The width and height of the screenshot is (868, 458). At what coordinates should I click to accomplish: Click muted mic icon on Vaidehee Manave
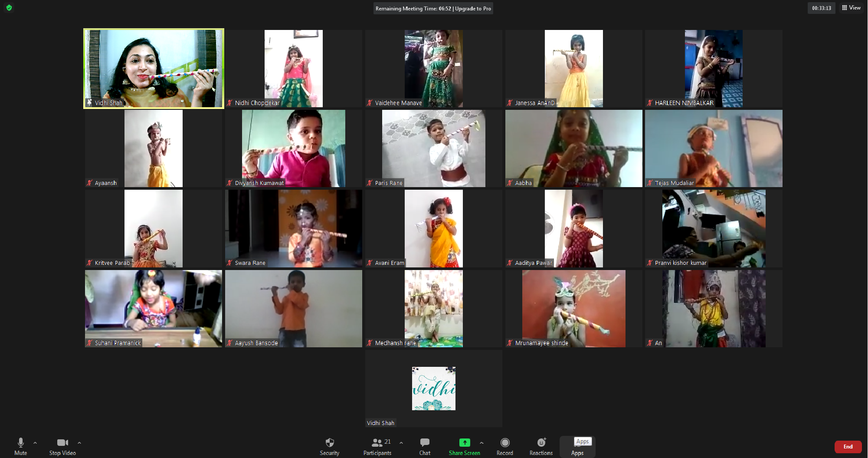coord(370,103)
